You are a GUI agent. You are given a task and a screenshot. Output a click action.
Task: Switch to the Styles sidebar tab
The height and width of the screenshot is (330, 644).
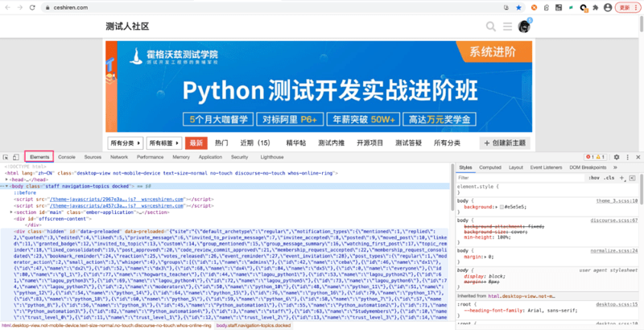coord(465,167)
